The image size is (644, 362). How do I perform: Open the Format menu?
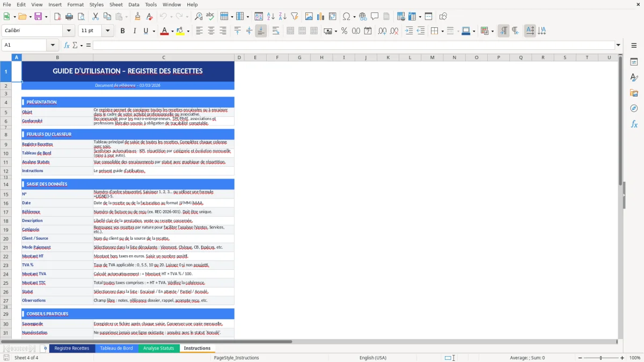click(x=75, y=4)
